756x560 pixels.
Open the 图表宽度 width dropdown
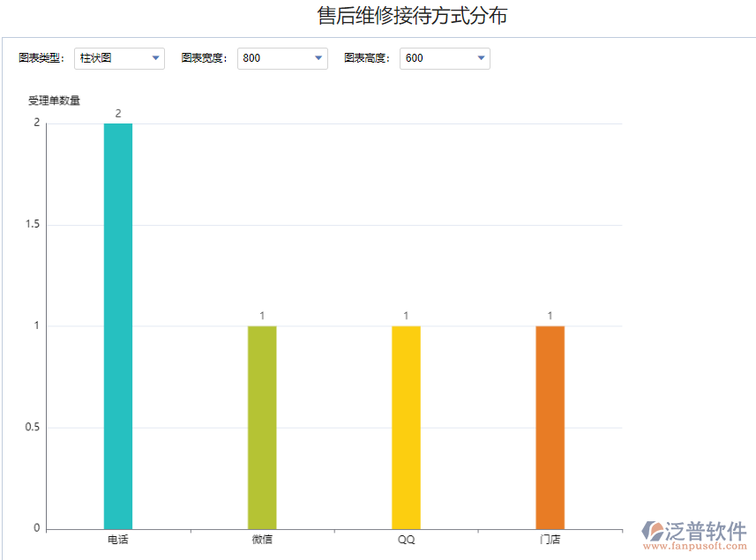[x=282, y=58]
